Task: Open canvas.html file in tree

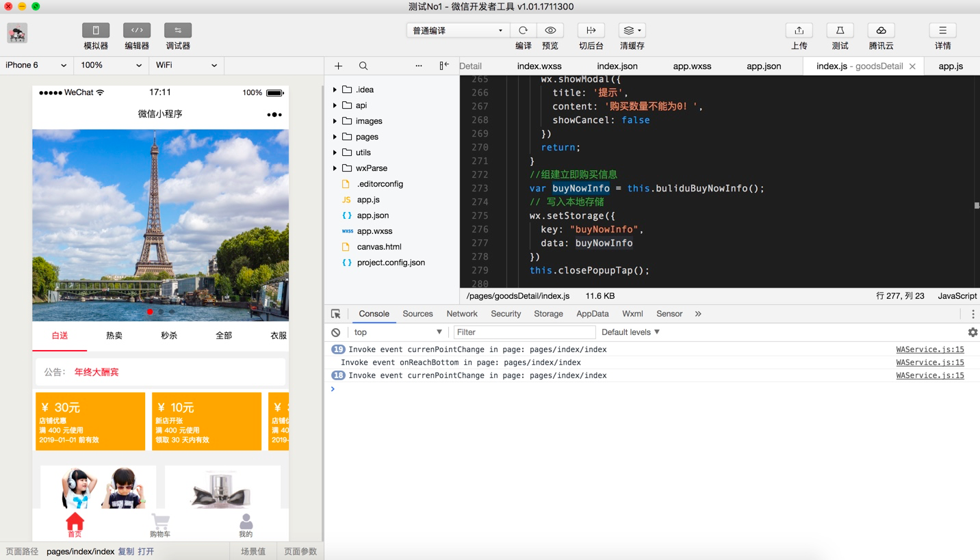Action: [379, 247]
